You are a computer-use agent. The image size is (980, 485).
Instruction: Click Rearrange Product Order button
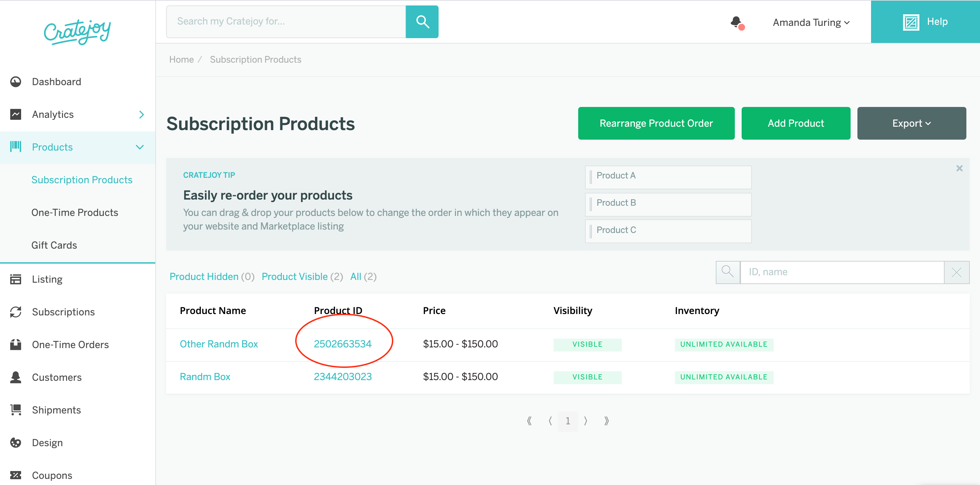[x=656, y=123]
